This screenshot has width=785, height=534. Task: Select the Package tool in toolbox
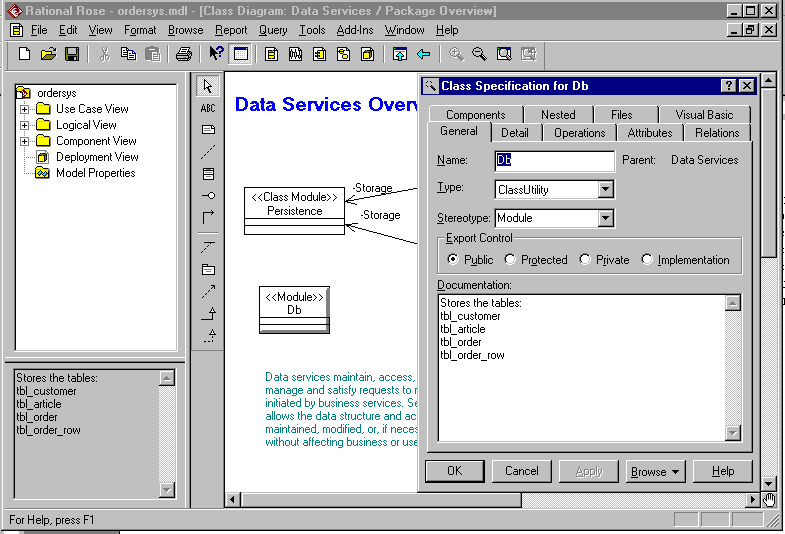point(208,270)
